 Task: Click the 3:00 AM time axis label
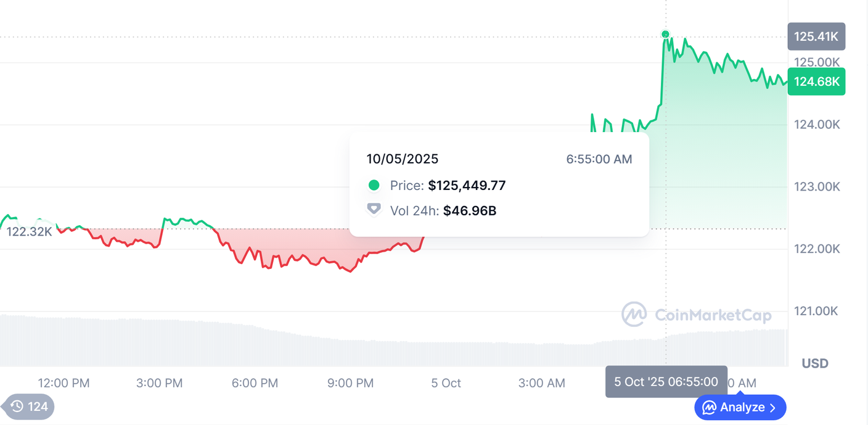(x=541, y=383)
